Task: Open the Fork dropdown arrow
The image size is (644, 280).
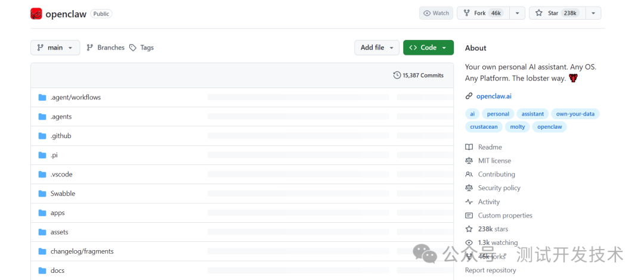Action: 517,13
